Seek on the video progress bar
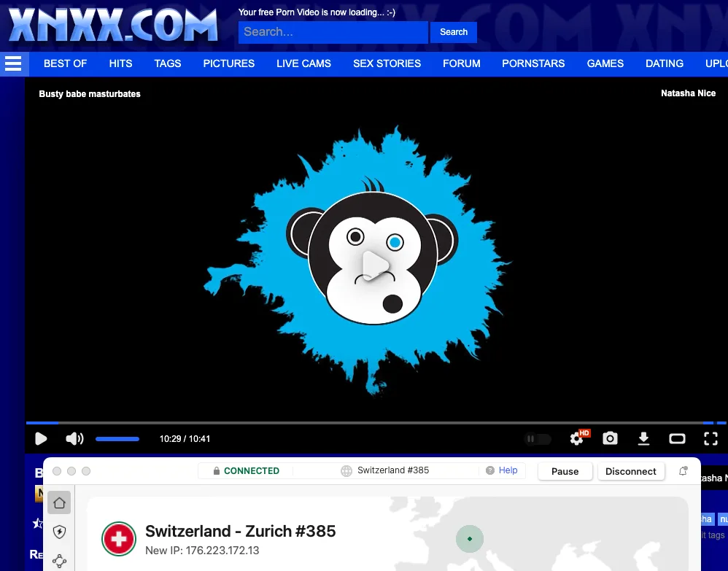728x571 pixels. pos(376,423)
